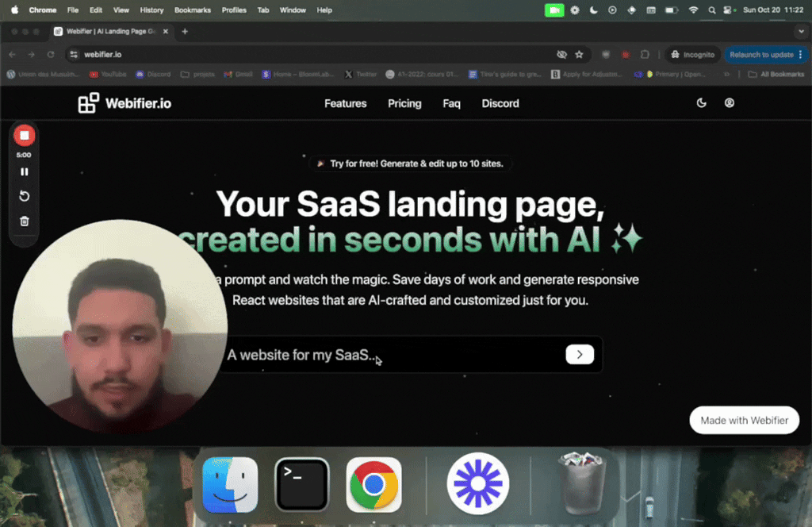Open the Help menu
Image resolution: width=812 pixels, height=527 pixels.
324,10
